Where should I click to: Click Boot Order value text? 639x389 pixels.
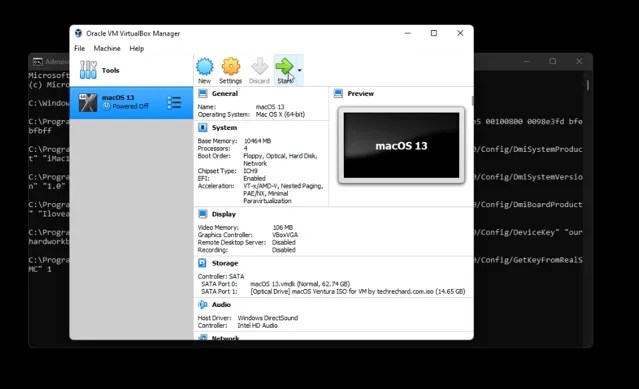pos(280,160)
